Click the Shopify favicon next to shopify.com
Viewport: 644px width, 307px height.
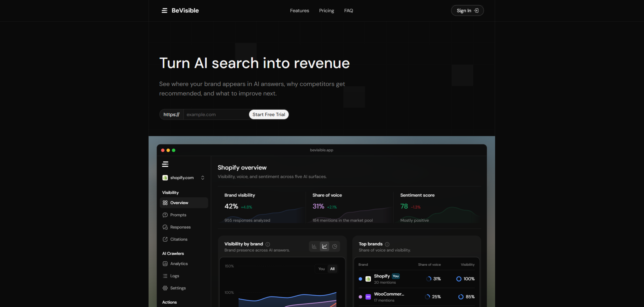(165, 178)
